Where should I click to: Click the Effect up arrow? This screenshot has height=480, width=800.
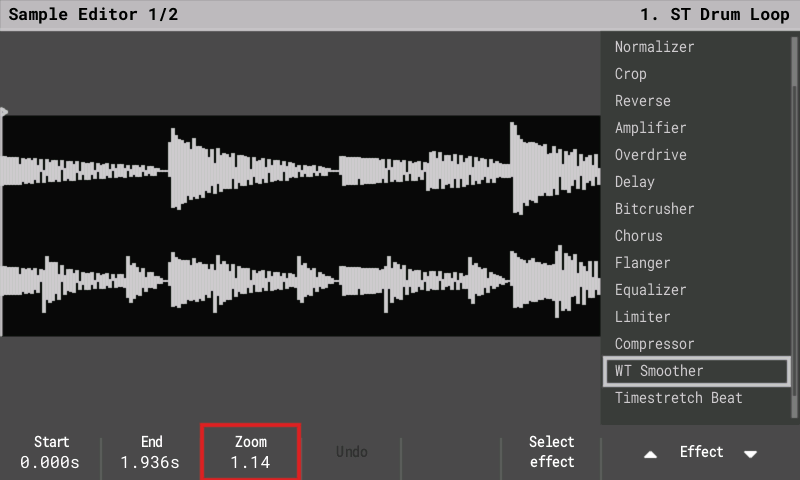point(650,454)
